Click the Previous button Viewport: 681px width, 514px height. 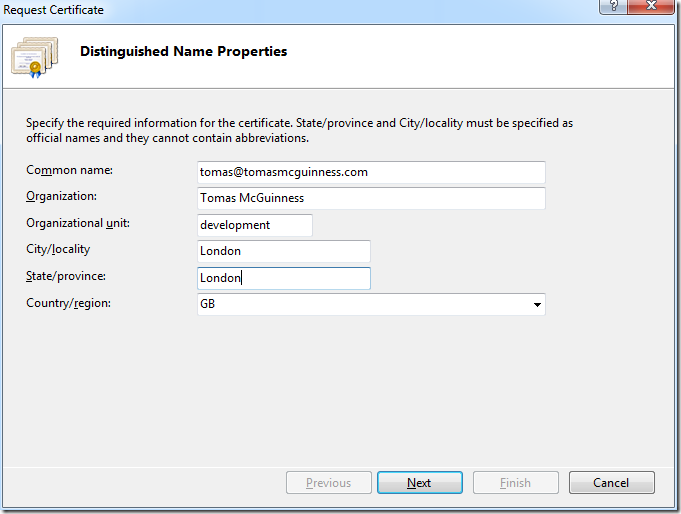tap(329, 482)
